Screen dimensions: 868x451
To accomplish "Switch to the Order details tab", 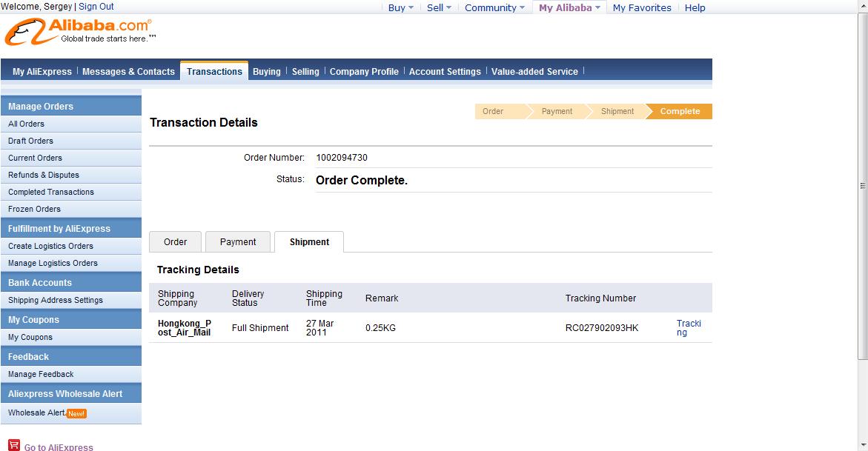I will pos(176,242).
